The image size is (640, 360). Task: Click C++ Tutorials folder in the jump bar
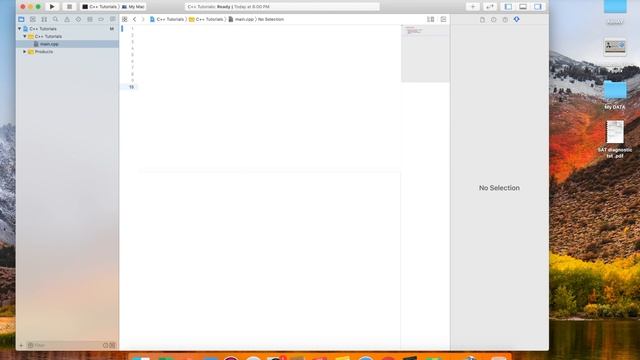pos(206,19)
